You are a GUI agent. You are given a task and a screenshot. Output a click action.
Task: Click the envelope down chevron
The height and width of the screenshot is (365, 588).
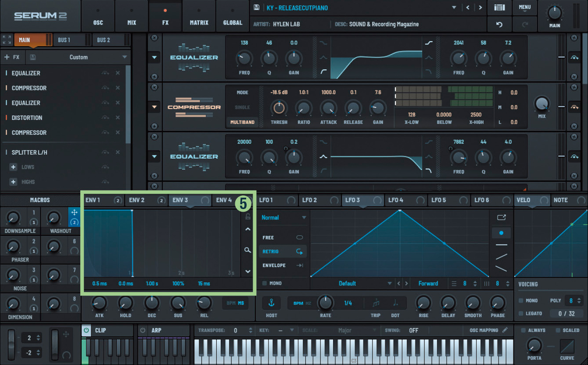[x=248, y=271]
